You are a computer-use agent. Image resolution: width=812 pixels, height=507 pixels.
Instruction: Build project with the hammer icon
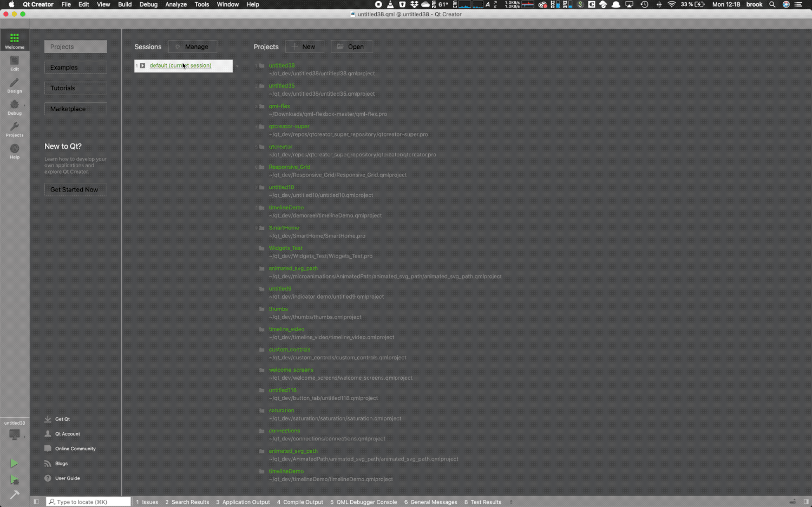coord(14,495)
